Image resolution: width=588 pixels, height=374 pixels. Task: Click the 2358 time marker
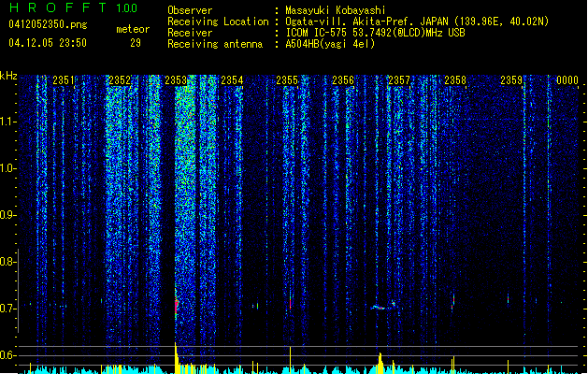click(455, 80)
